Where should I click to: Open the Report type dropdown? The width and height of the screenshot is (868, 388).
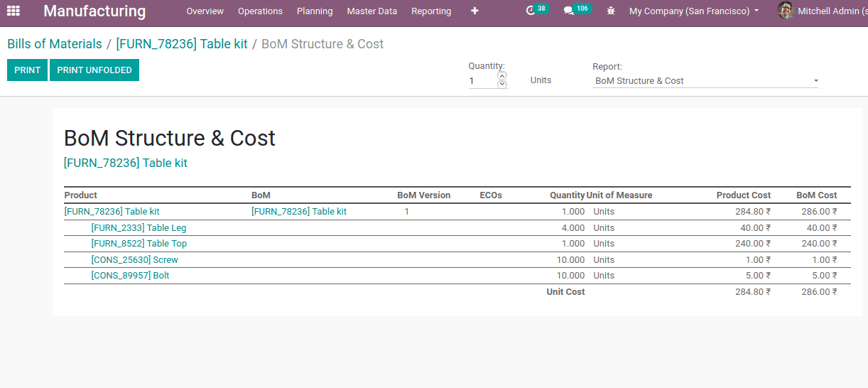706,81
